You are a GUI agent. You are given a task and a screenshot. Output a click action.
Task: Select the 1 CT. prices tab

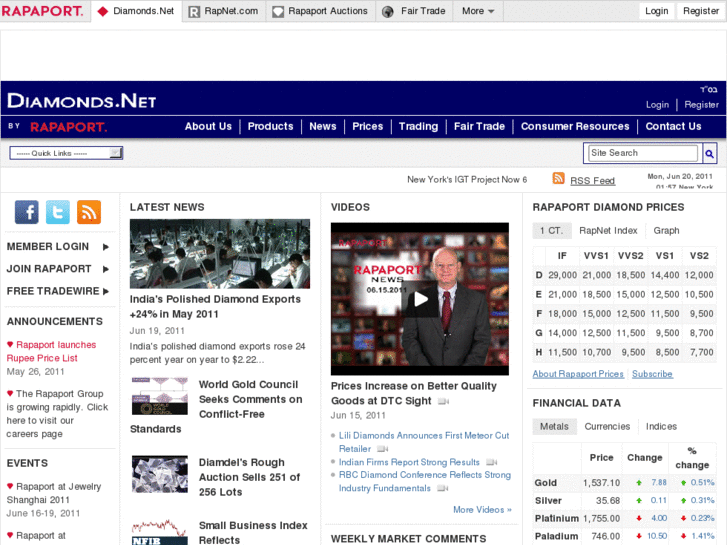click(x=551, y=231)
